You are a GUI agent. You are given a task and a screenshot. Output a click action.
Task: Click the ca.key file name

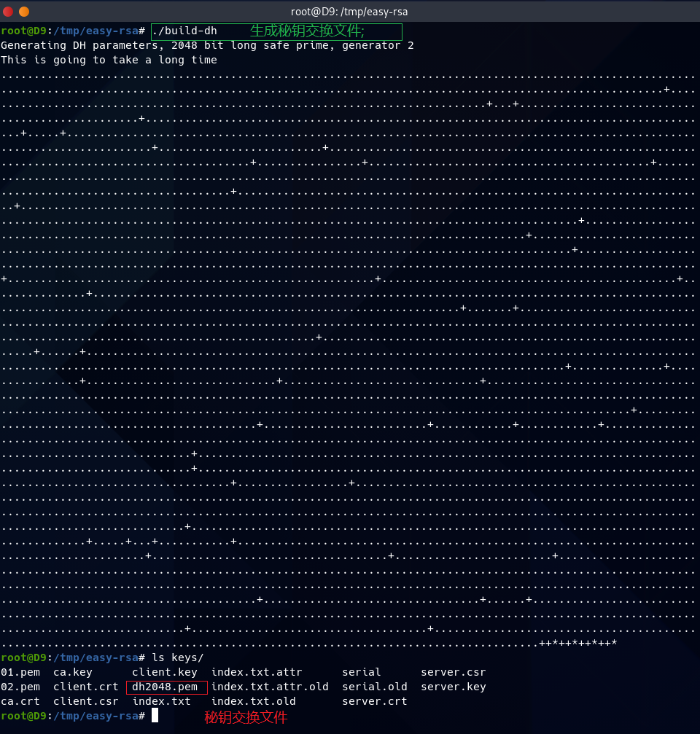pyautogui.click(x=73, y=672)
